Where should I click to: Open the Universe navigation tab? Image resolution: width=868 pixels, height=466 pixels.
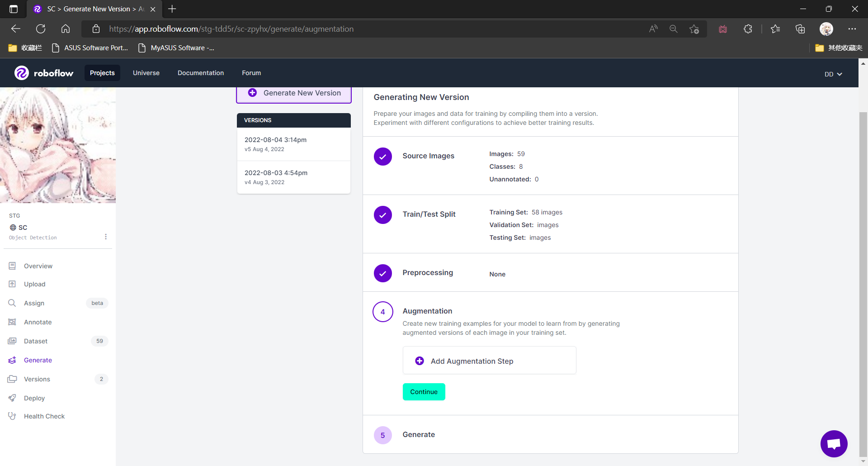[x=146, y=73]
